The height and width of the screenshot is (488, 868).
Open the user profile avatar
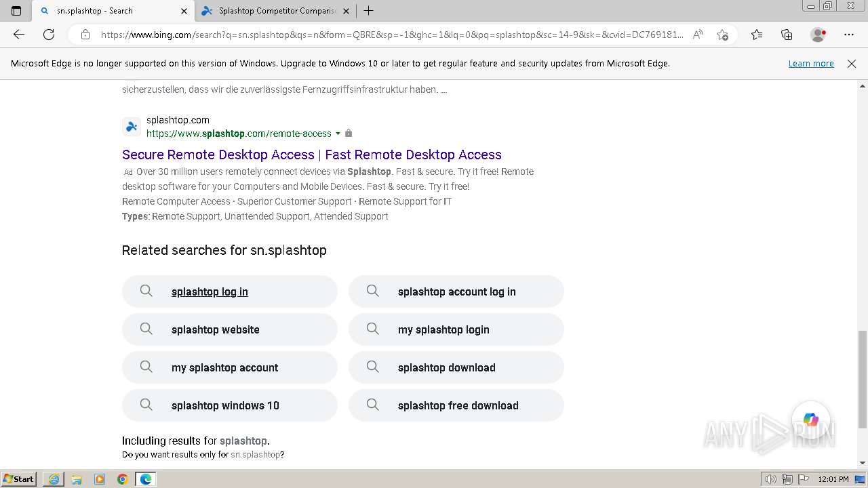[818, 35]
